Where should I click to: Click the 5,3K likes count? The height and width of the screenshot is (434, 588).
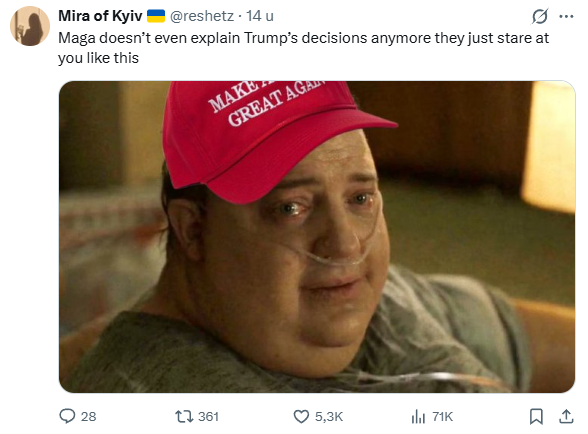coord(329,416)
